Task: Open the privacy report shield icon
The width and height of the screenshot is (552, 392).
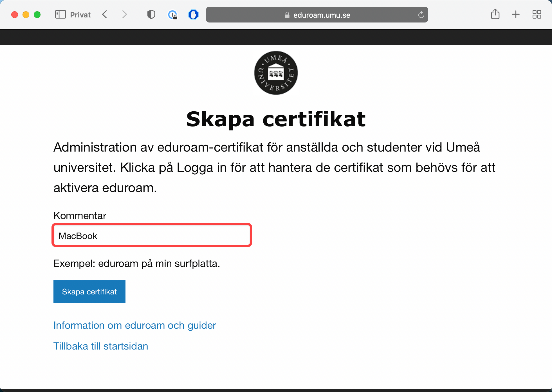Action: [151, 15]
